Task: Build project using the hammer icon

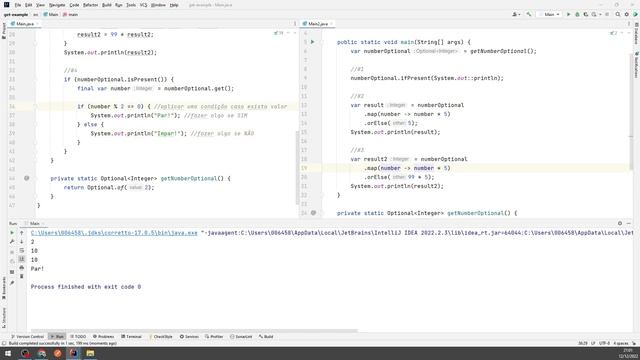Action: click(x=529, y=14)
